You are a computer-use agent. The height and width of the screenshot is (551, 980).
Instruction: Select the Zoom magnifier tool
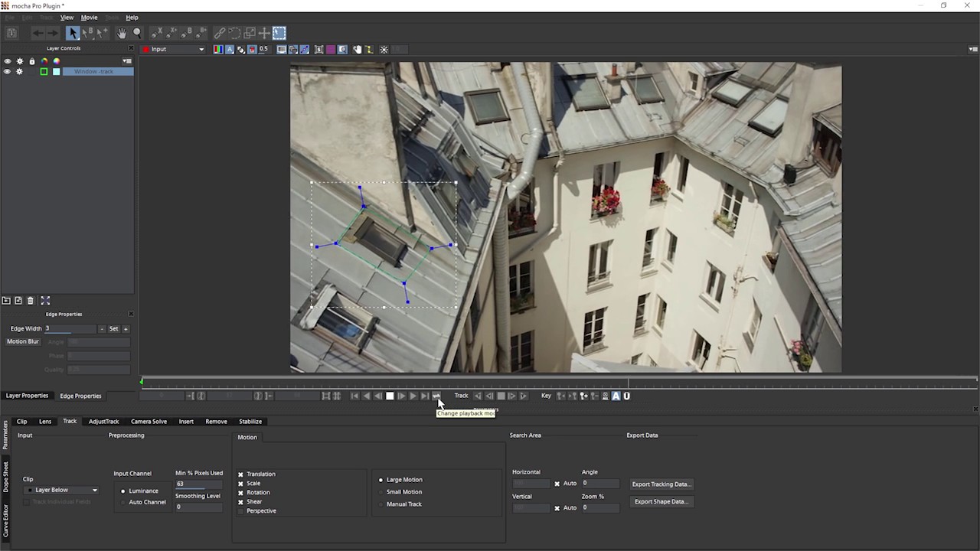[x=137, y=33]
